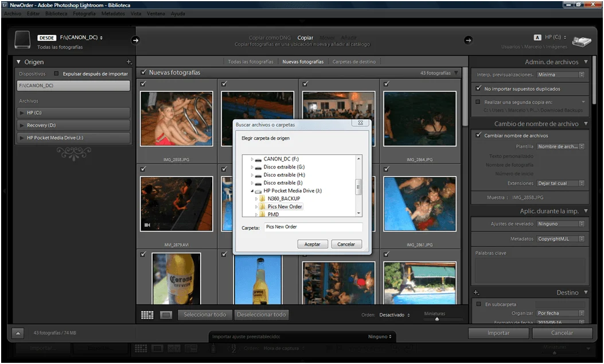The image size is (604, 364).
Task: Toggle Cambiar nombre de archivos checkbox
Action: pyautogui.click(x=478, y=135)
